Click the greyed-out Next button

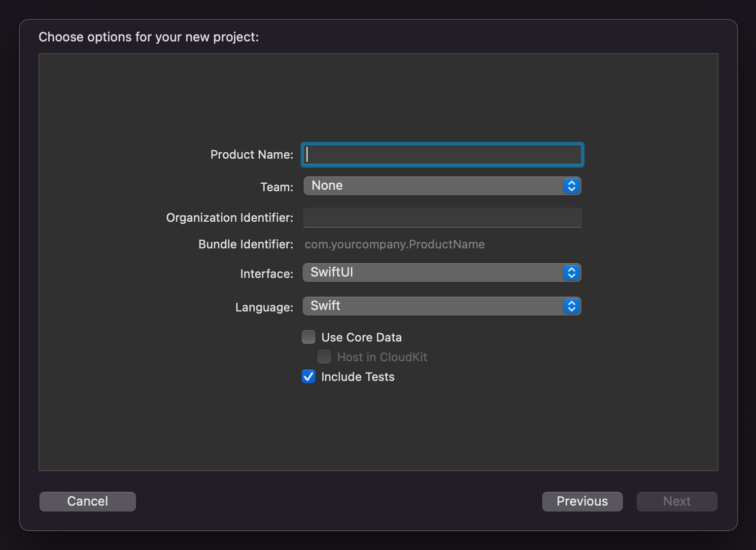click(x=677, y=501)
